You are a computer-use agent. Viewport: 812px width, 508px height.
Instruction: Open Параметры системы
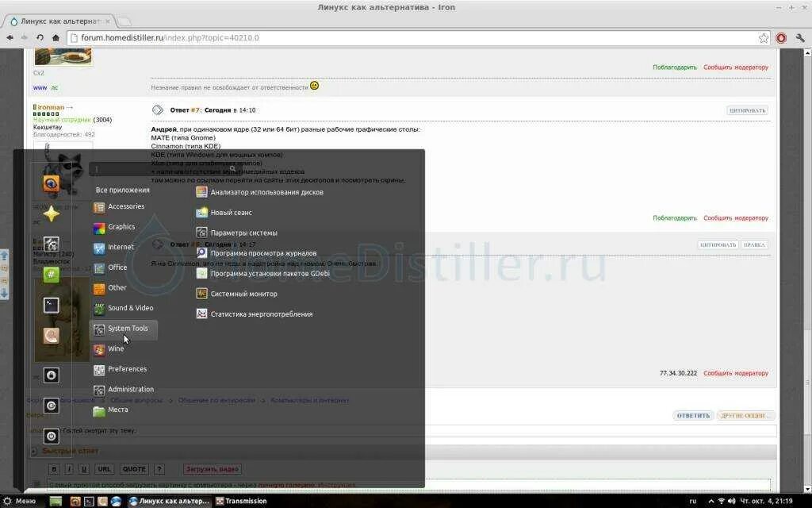(236, 233)
